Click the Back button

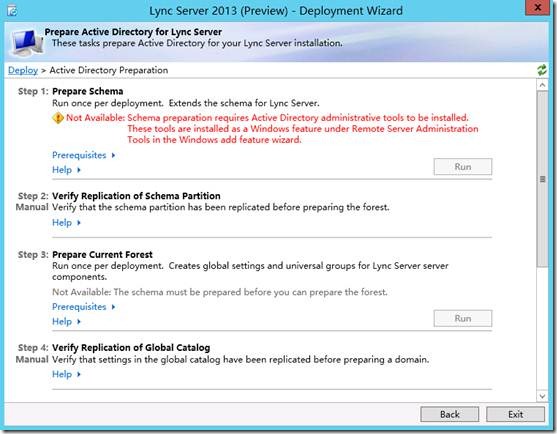coord(450,414)
